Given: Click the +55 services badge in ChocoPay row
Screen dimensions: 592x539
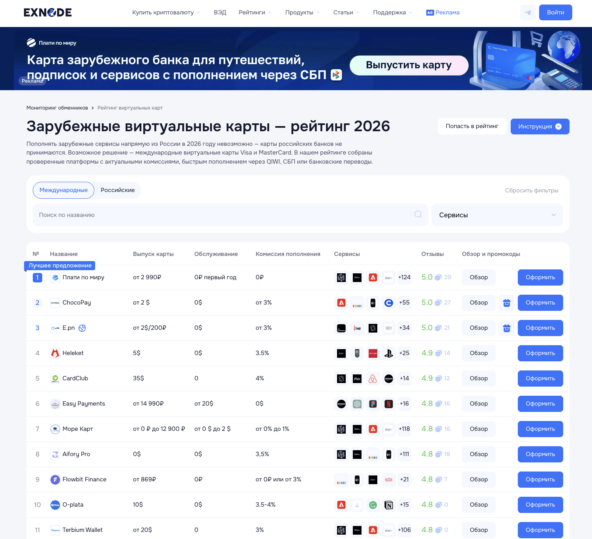Looking at the screenshot, I should click(404, 303).
